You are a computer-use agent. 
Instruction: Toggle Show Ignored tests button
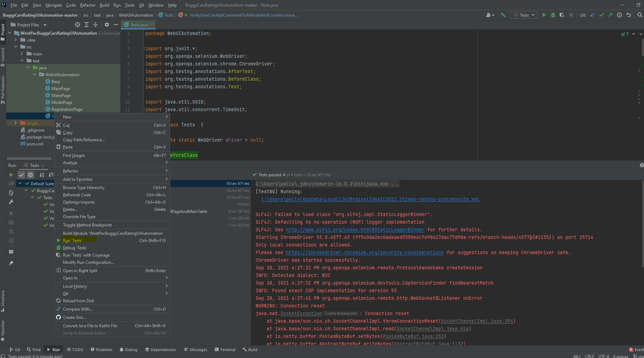[x=30, y=175]
